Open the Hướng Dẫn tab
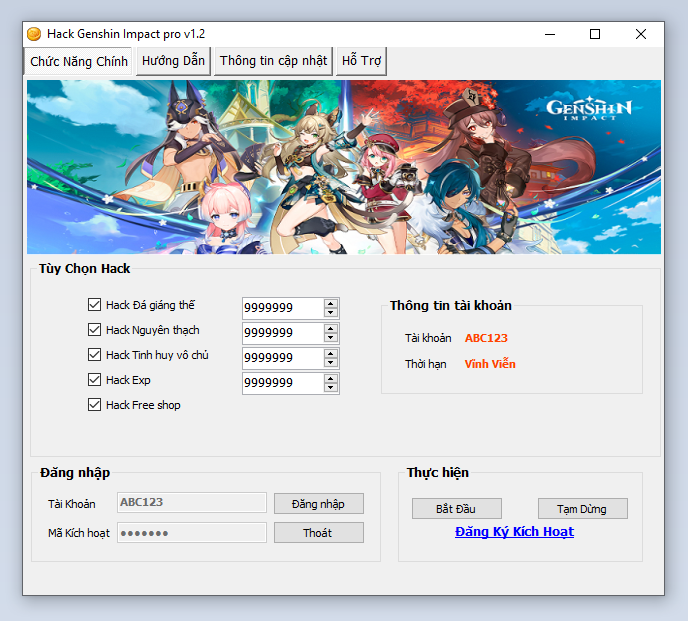Screen dimensions: 688x621 tap(173, 60)
